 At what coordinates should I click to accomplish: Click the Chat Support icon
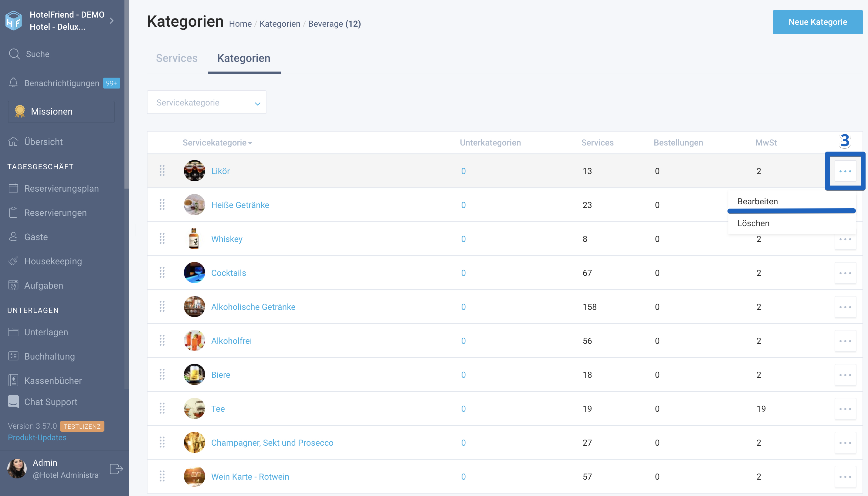[13, 402]
